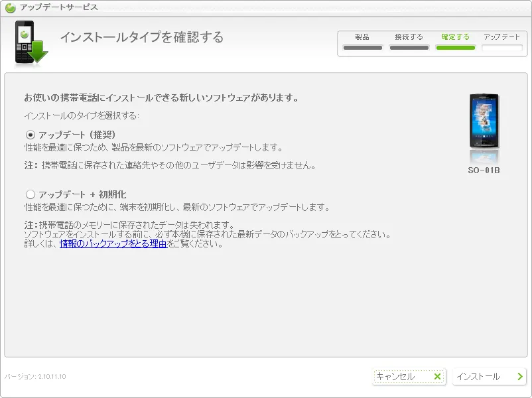Open the 情報のバックアップをとる理由 link
This screenshot has width=532, height=398.
[113, 244]
